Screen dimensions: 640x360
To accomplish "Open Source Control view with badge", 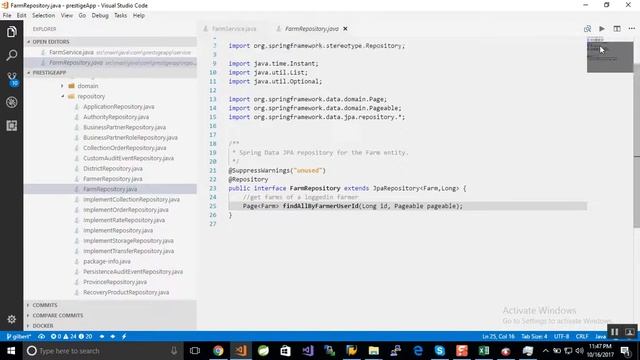I will 12,79.
